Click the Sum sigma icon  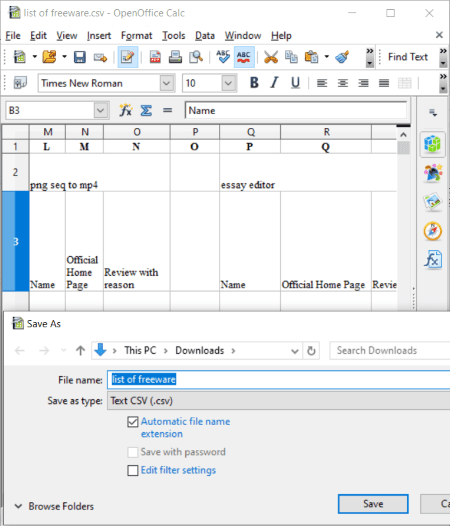point(146,110)
